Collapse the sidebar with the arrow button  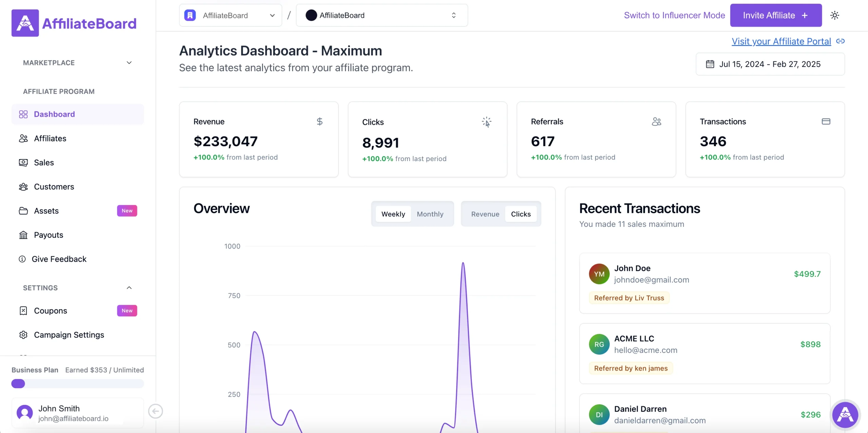156,411
